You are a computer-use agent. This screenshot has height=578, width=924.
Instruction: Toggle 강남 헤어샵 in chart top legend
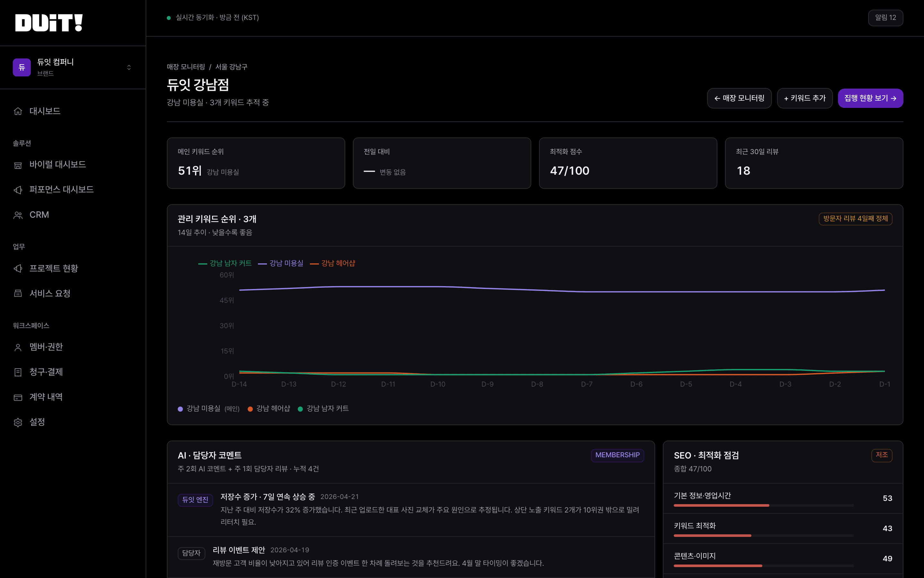click(333, 263)
